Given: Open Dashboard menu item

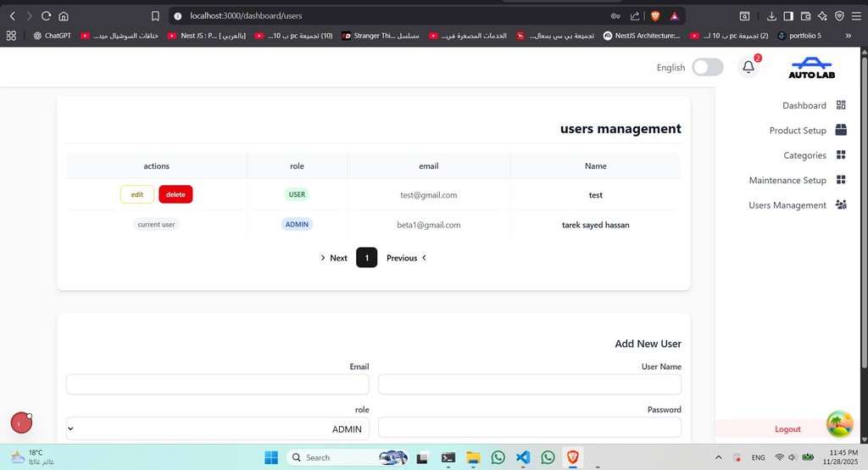Looking at the screenshot, I should point(804,105).
